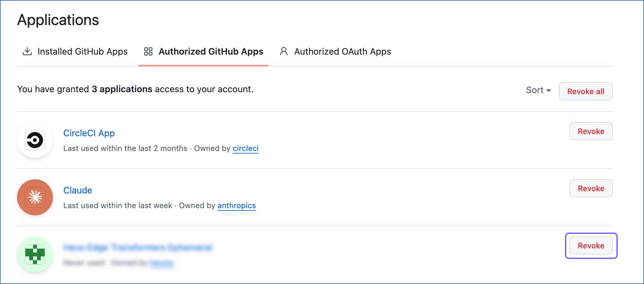Open the CircleCI App link
Screen dimensions: 644x284
[x=89, y=133]
